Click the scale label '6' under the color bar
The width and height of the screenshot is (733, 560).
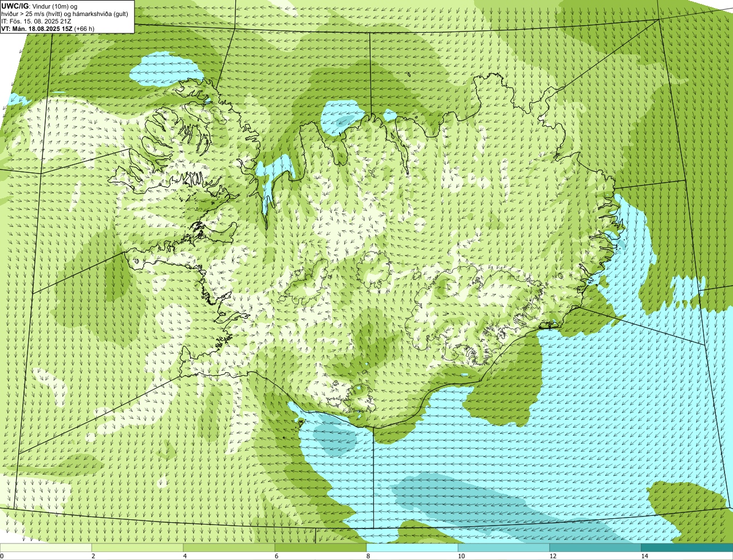(x=276, y=556)
